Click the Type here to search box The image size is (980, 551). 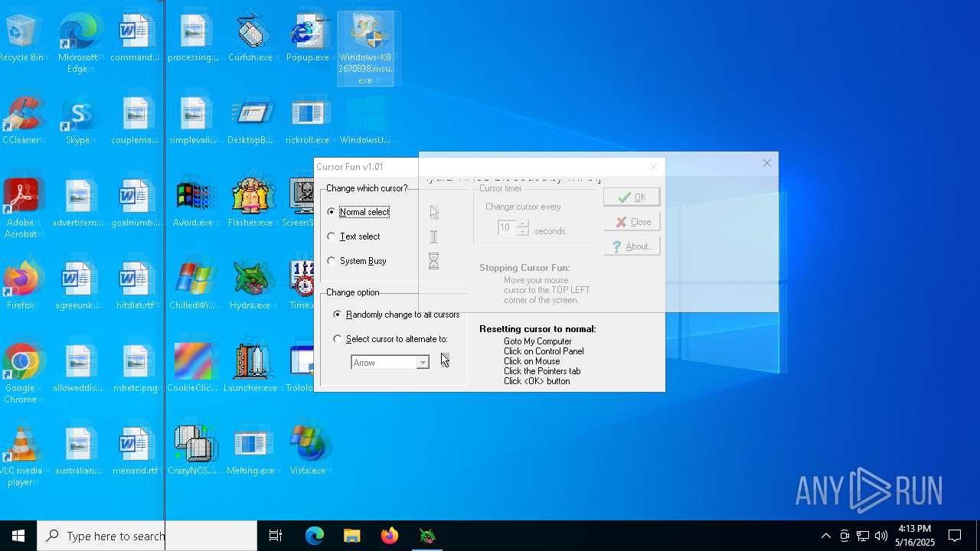tap(147, 536)
